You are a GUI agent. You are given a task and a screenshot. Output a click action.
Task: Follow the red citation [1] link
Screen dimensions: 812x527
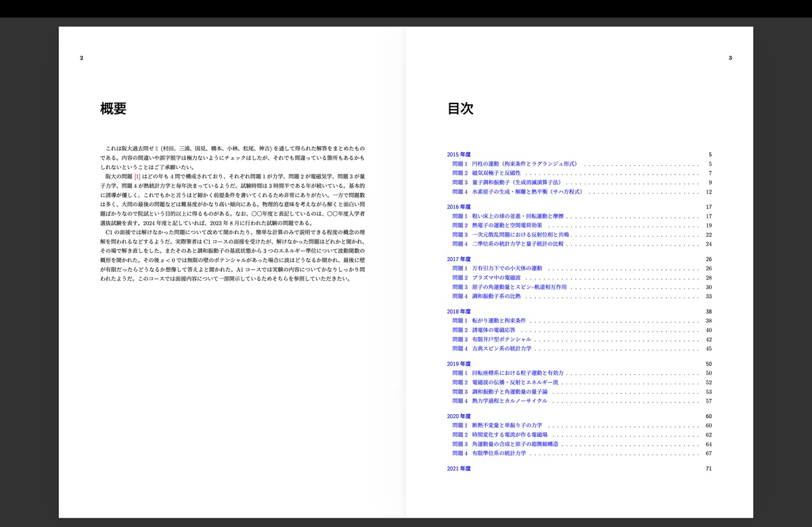[x=137, y=177]
